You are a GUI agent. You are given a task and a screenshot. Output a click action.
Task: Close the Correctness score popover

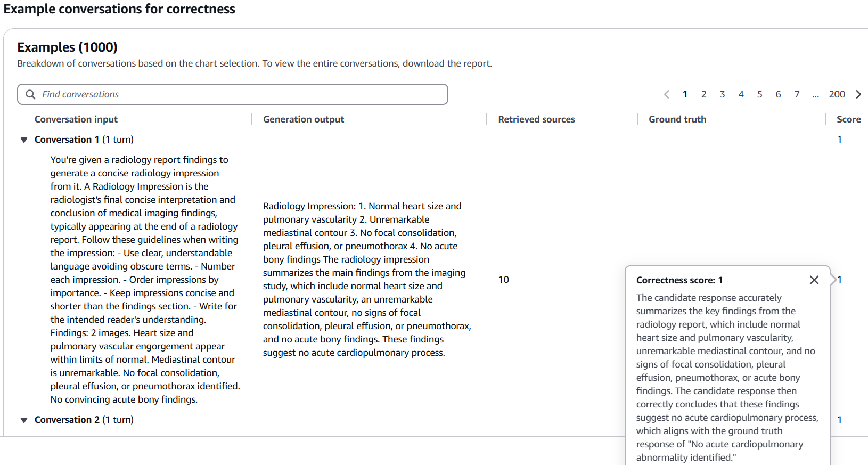tap(814, 280)
